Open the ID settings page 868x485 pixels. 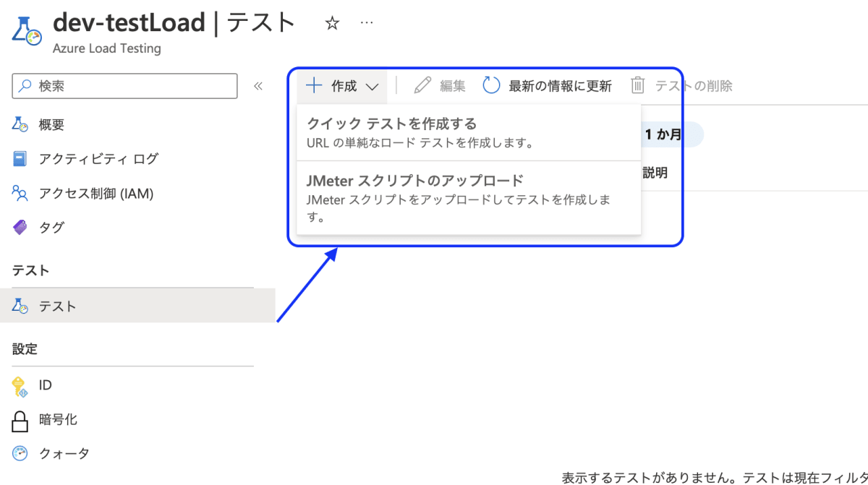pyautogui.click(x=45, y=385)
